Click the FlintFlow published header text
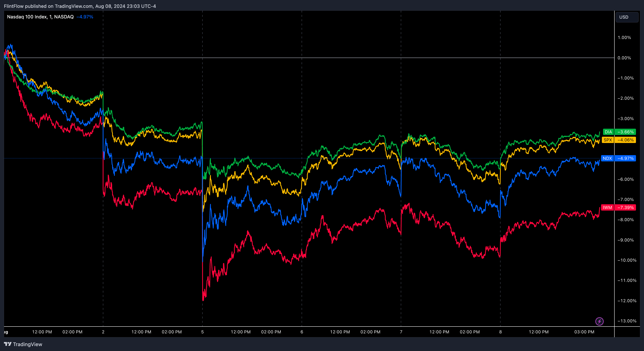644x351 pixels. [x=80, y=6]
